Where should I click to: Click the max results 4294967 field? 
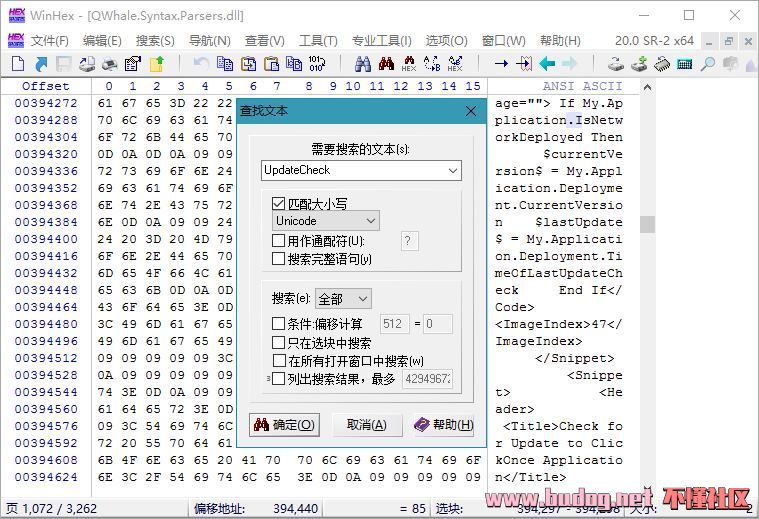pyautogui.click(x=428, y=379)
